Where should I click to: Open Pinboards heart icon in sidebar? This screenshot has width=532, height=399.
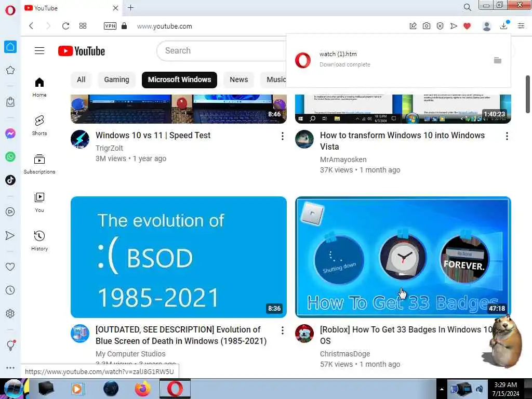(x=10, y=267)
